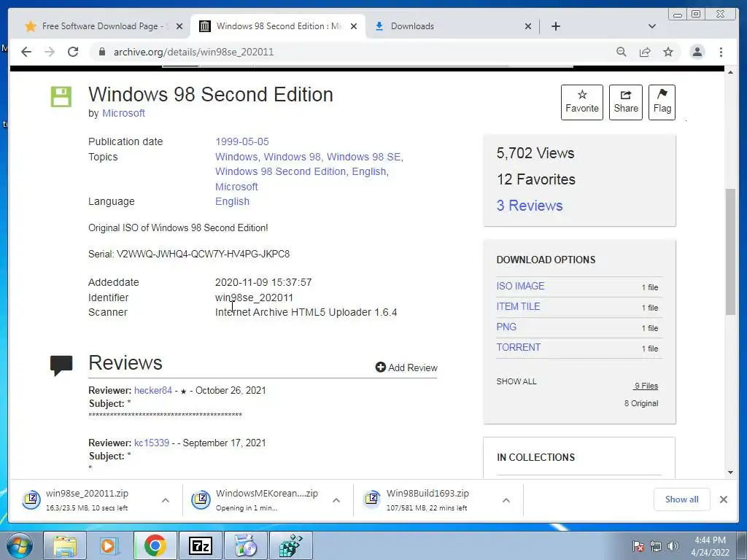The height and width of the screenshot is (560, 747).
Task: Open a new tab with the plus button
Action: tap(555, 26)
